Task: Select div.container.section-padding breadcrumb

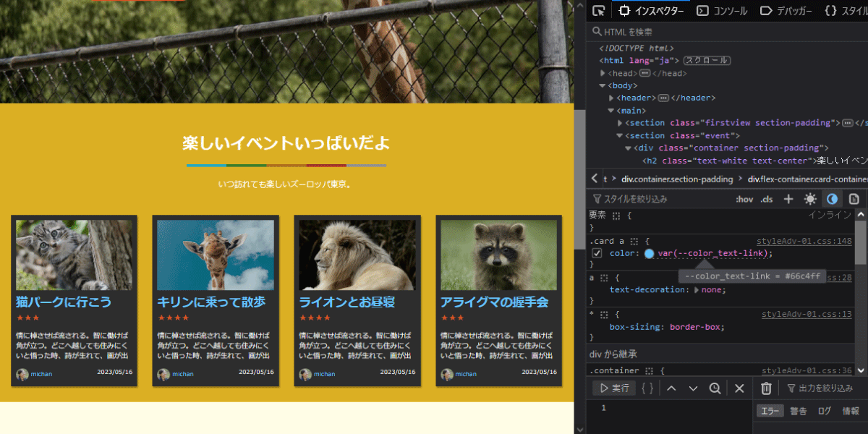Action: click(677, 179)
